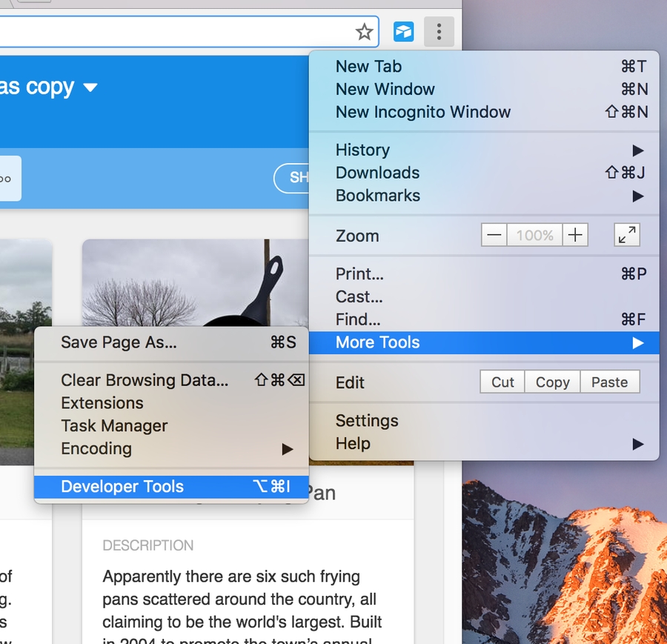Click the blue Airtable extension icon
Image resolution: width=667 pixels, height=644 pixels.
[403, 31]
